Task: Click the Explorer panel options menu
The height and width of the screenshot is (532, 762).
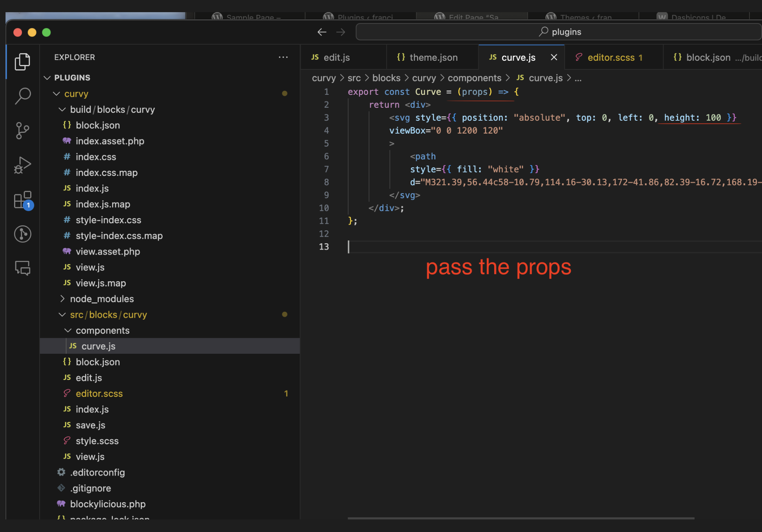Action: [283, 57]
